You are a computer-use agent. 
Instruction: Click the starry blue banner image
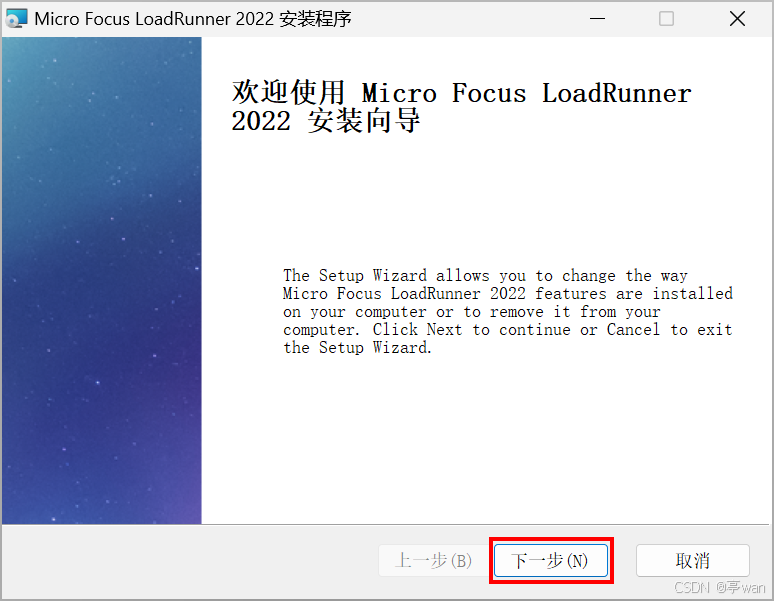tap(102, 280)
